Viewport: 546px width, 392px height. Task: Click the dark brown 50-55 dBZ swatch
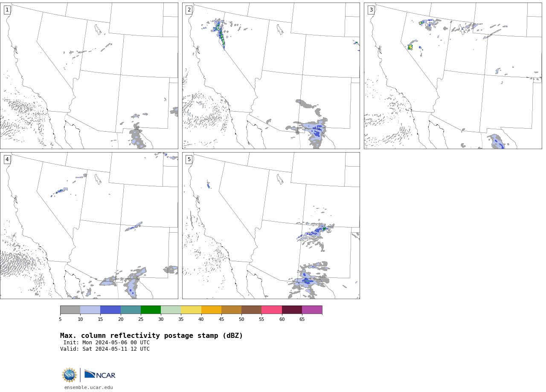coord(251,310)
